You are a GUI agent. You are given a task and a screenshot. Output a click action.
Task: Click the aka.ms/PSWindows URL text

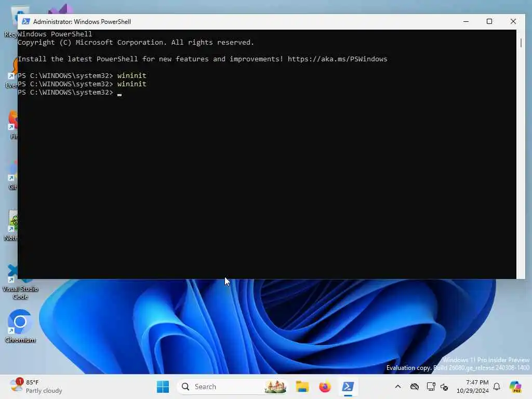pyautogui.click(x=337, y=59)
